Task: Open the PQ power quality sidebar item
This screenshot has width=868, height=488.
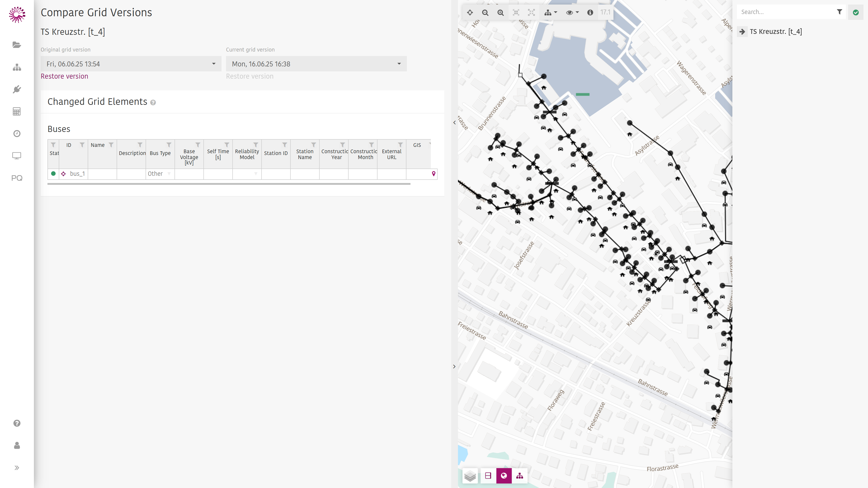Action: click(x=17, y=178)
